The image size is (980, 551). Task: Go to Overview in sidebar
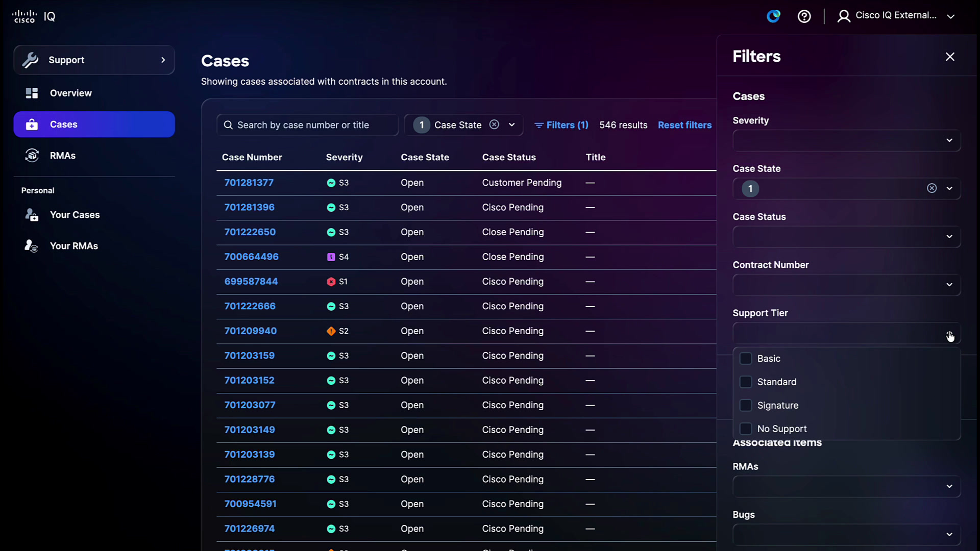pyautogui.click(x=94, y=93)
